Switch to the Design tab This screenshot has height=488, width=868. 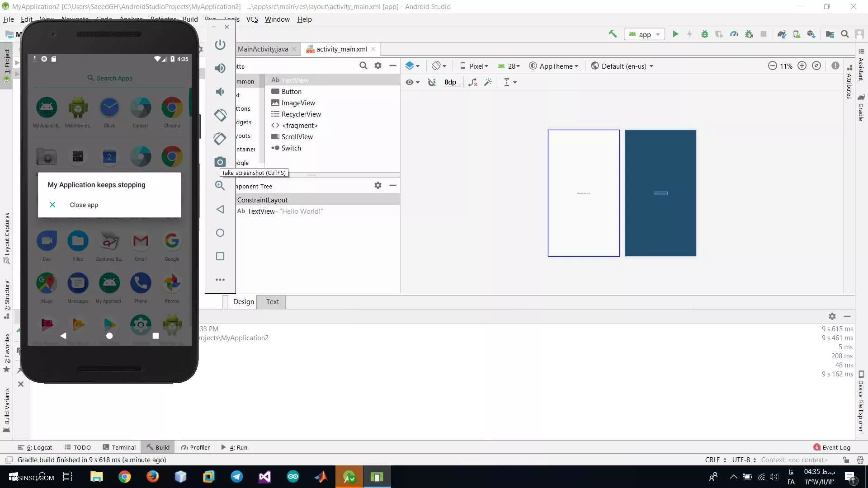(243, 302)
